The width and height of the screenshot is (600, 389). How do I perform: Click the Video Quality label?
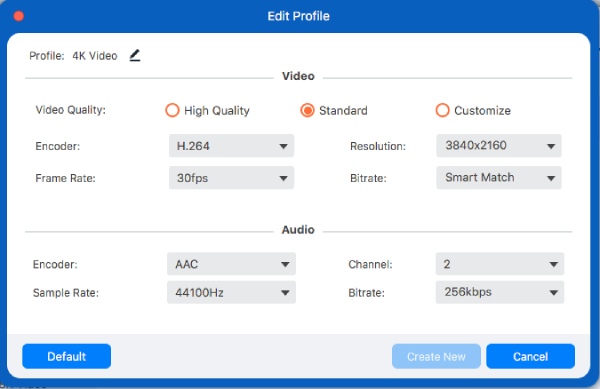pyautogui.click(x=70, y=110)
